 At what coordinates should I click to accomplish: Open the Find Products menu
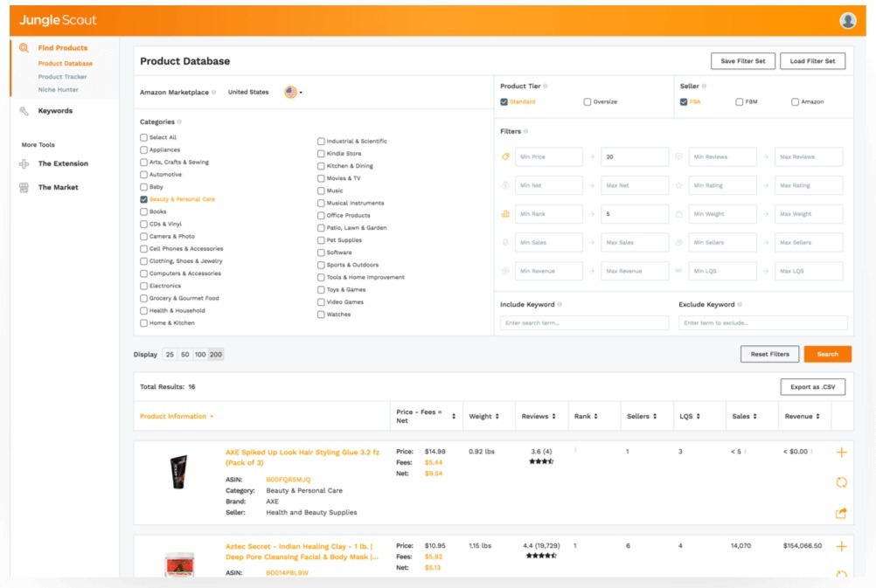[x=63, y=48]
